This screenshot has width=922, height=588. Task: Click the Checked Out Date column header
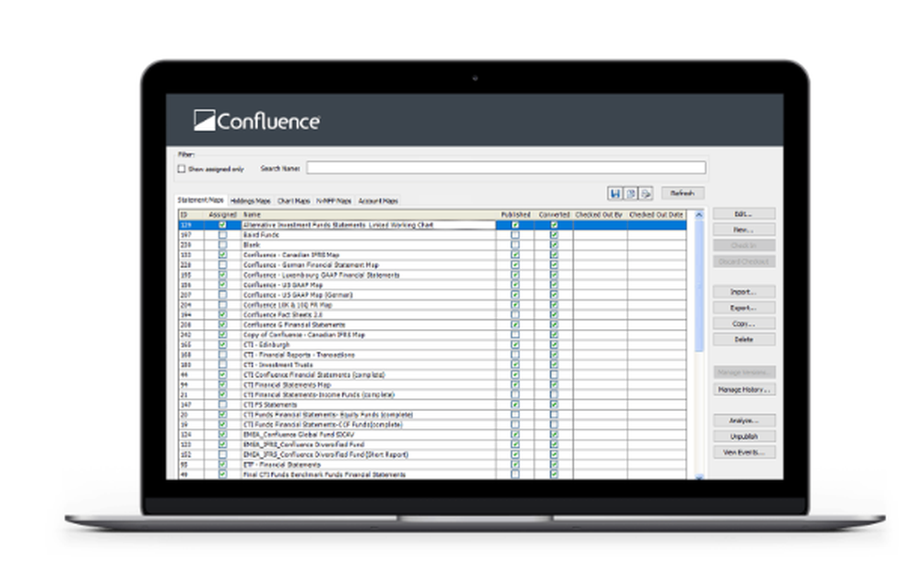pos(656,216)
